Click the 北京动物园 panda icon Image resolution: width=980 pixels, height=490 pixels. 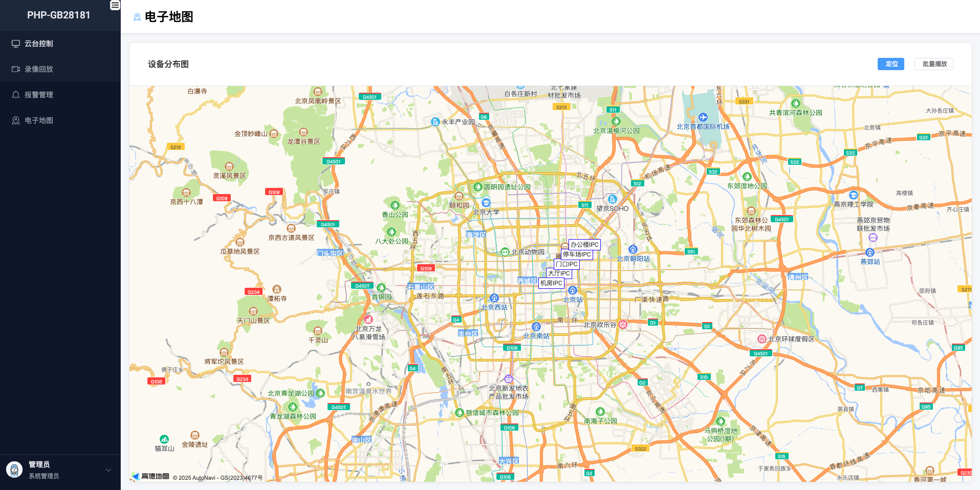tap(505, 252)
